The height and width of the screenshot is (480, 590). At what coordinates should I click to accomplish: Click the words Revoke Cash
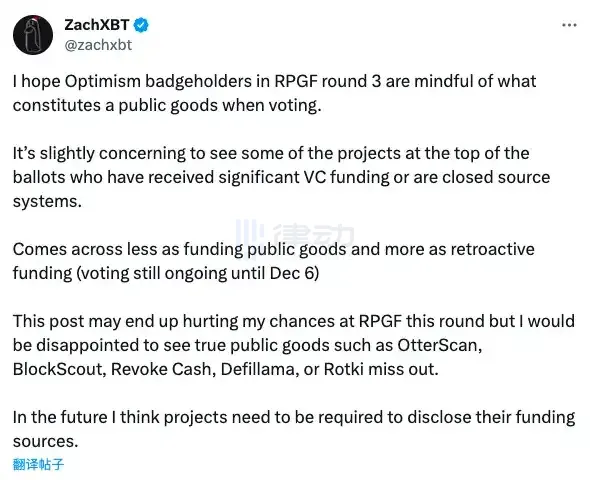(x=163, y=369)
